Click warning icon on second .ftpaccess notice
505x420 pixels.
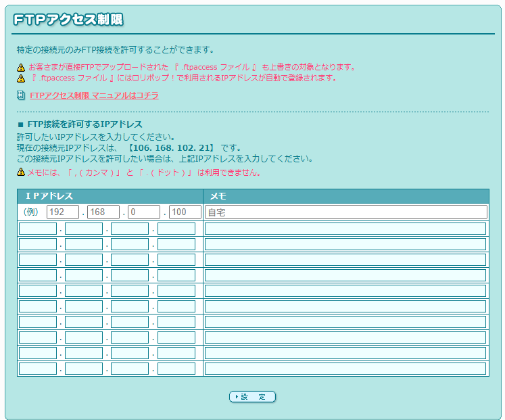20,78
